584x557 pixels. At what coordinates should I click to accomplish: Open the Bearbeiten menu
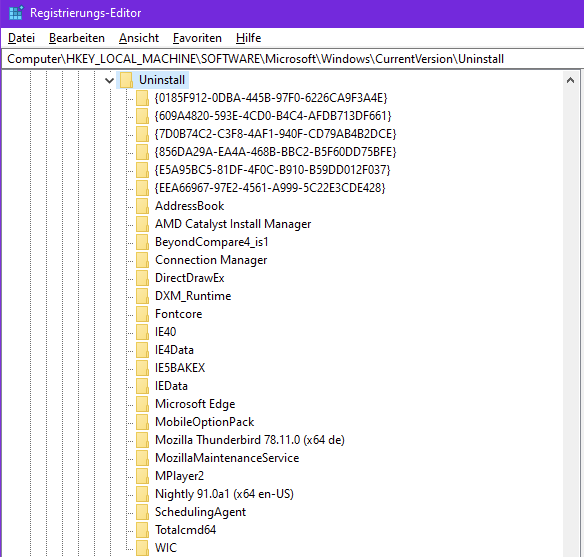pos(77,38)
